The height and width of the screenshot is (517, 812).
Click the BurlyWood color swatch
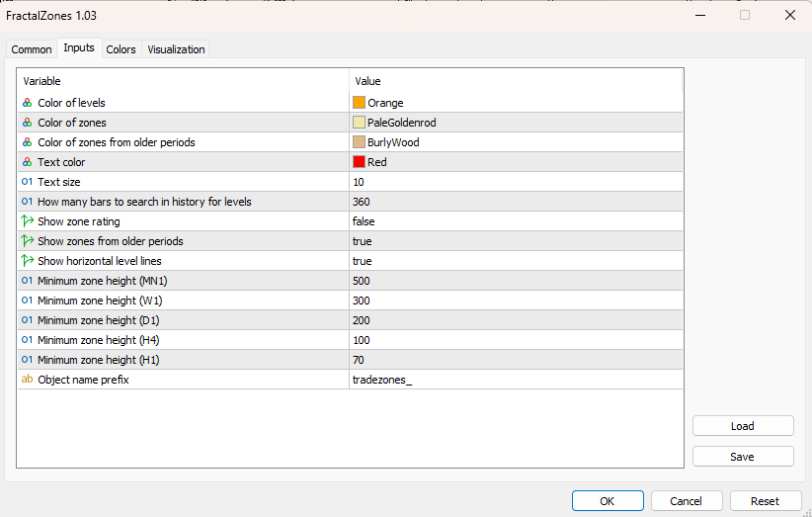359,142
